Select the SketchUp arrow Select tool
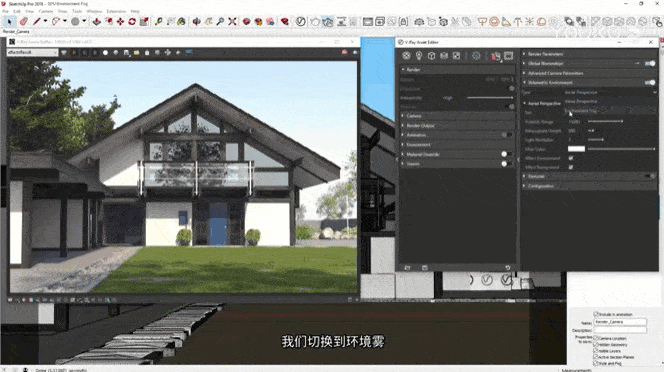Screen dimensions: 664x372 click(x=9, y=22)
